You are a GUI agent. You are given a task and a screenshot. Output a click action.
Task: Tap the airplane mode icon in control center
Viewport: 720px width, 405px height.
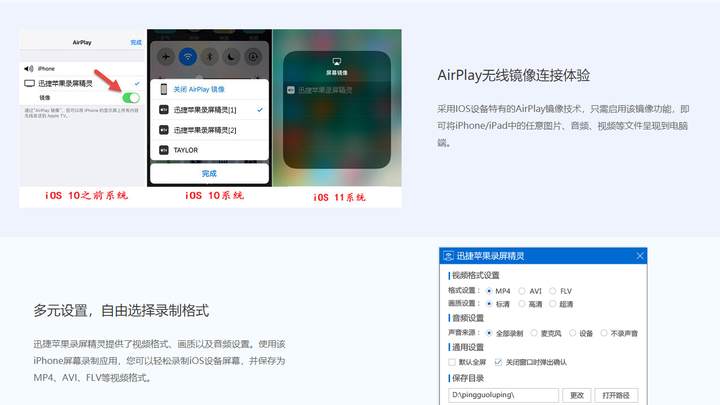tap(166, 57)
